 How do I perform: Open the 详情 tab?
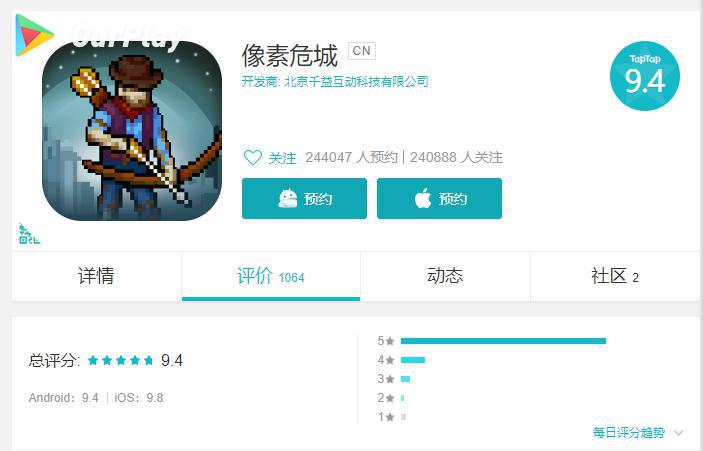[x=97, y=276]
